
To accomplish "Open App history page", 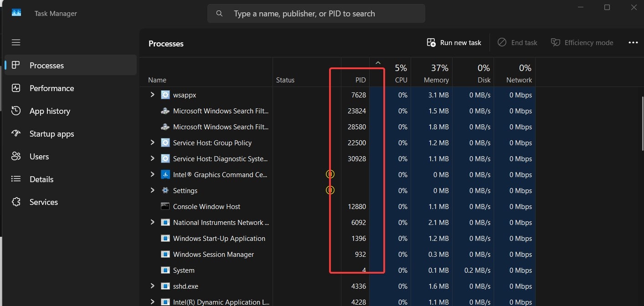I will [50, 111].
